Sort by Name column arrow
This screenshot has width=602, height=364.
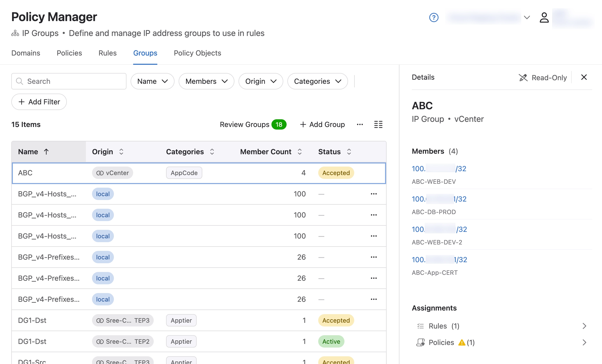46,152
